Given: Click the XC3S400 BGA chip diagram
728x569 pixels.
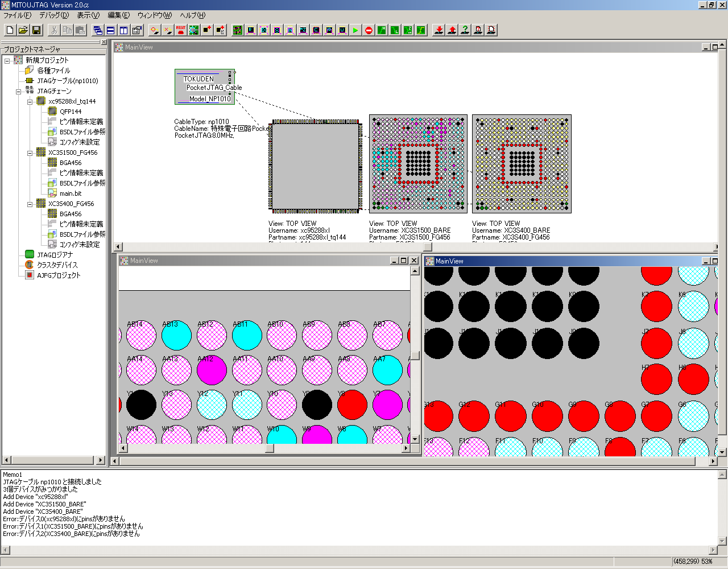Looking at the screenshot, I should tap(522, 164).
